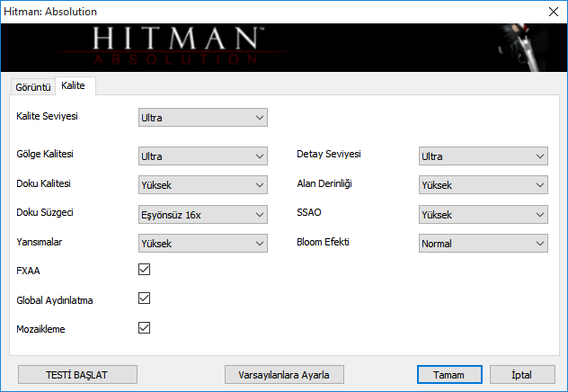This screenshot has width=568, height=392.
Task: Click the Hitman: Absolution title text
Action: pos(50,12)
